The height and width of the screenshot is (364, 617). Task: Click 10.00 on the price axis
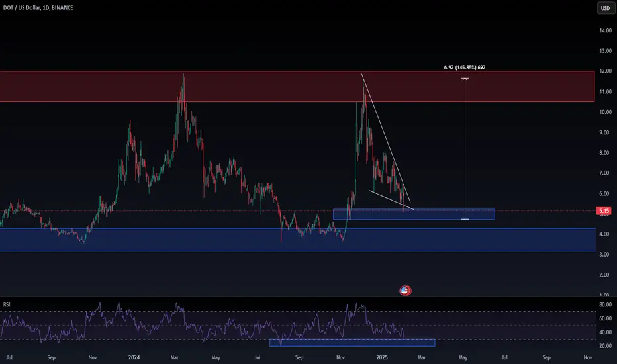pyautogui.click(x=605, y=112)
